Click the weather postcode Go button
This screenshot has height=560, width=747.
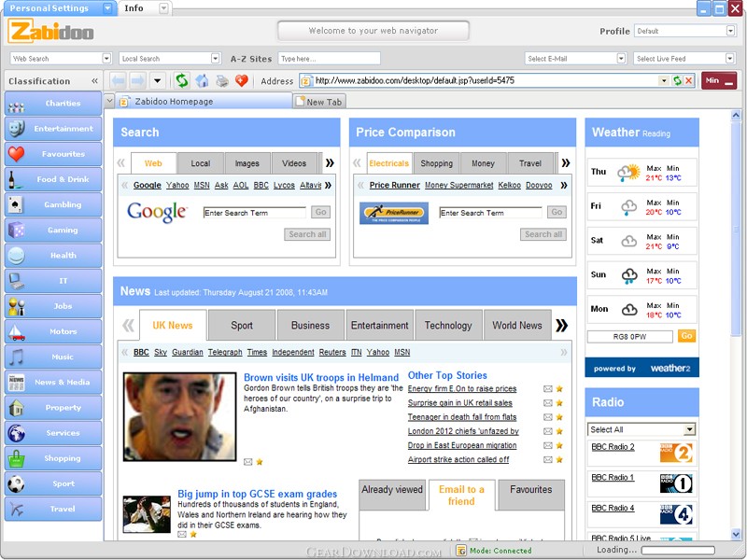[x=686, y=336]
